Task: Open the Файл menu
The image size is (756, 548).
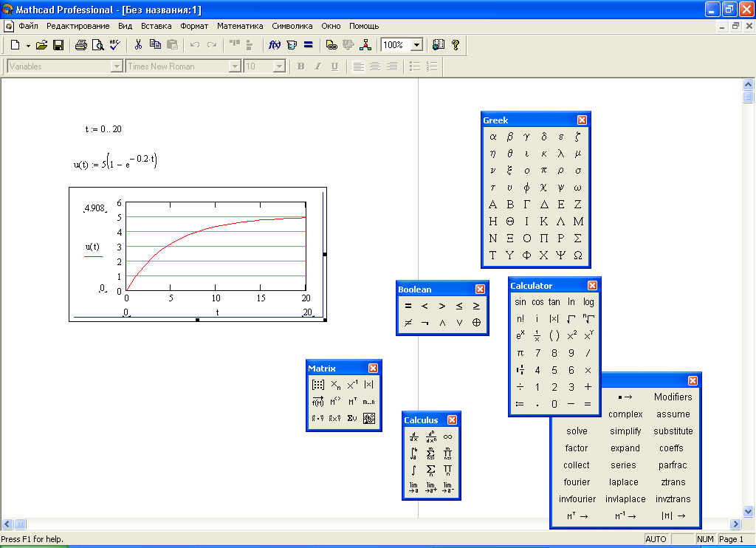Action: tap(29, 26)
